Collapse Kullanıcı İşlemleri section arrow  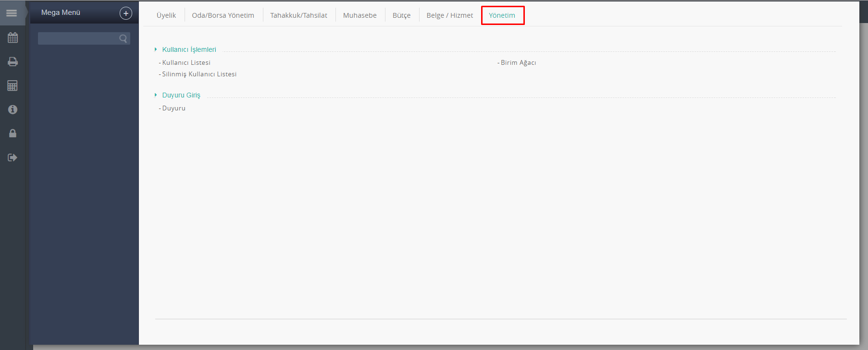[156, 49]
